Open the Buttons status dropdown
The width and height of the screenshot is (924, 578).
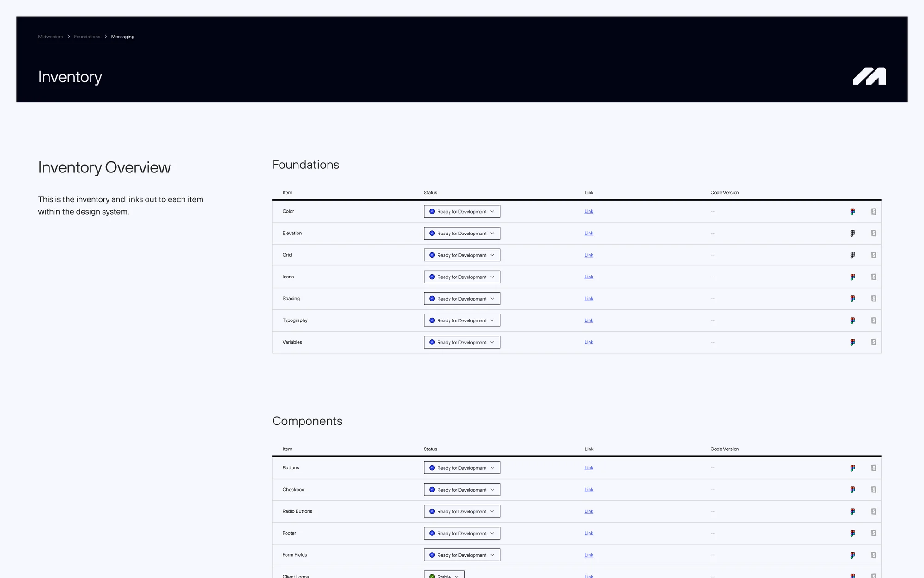(x=462, y=467)
